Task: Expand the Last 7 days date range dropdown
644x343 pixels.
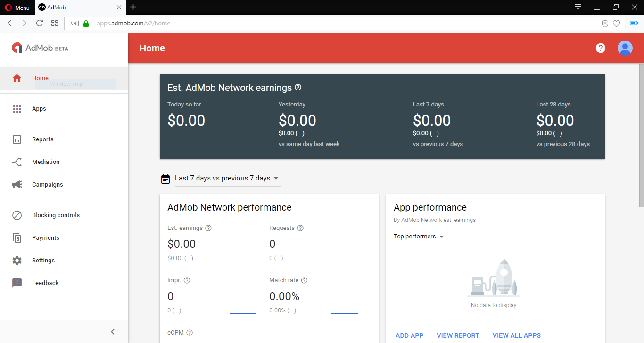Action: (227, 179)
